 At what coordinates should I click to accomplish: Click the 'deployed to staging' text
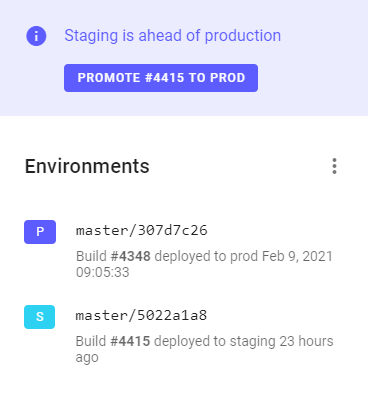(215, 341)
